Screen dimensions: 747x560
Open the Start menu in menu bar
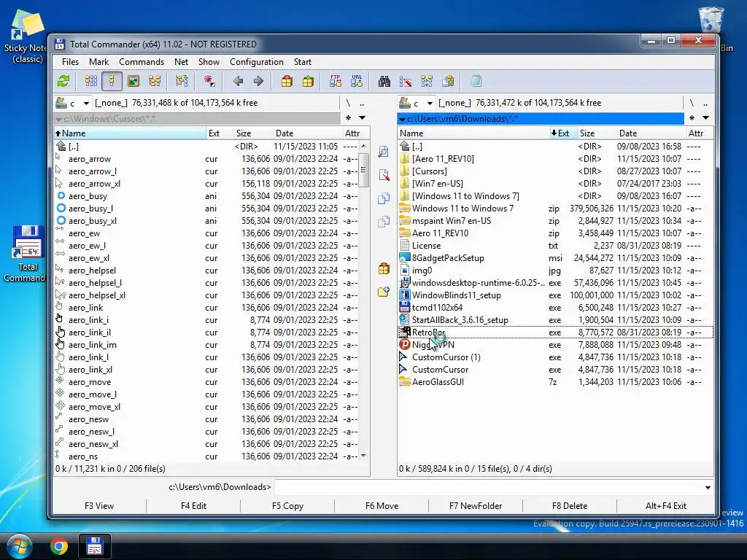303,62
